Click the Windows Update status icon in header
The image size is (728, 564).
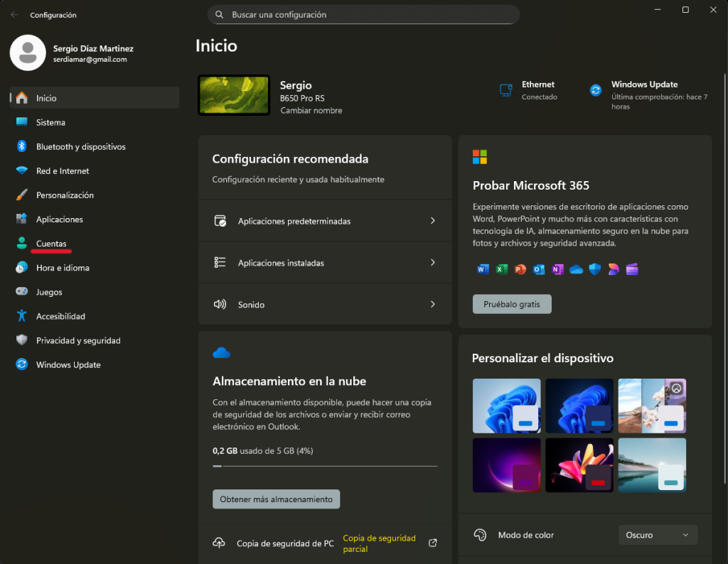(x=596, y=90)
